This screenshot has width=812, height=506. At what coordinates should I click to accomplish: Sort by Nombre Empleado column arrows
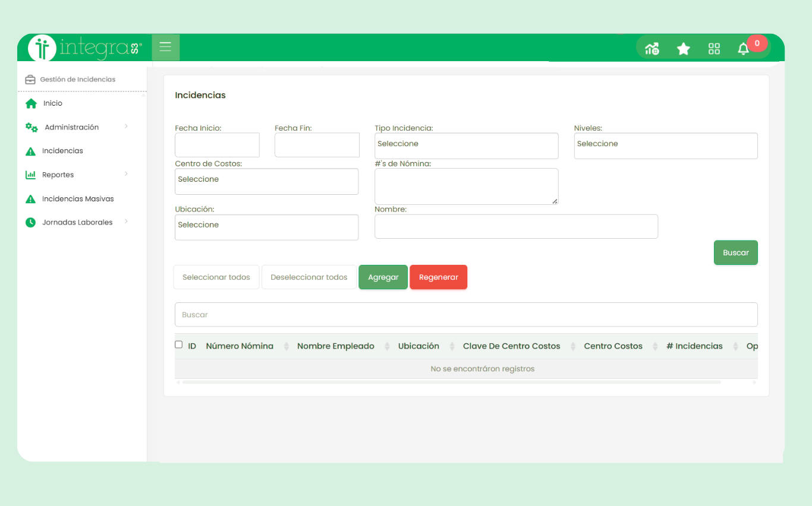(388, 346)
